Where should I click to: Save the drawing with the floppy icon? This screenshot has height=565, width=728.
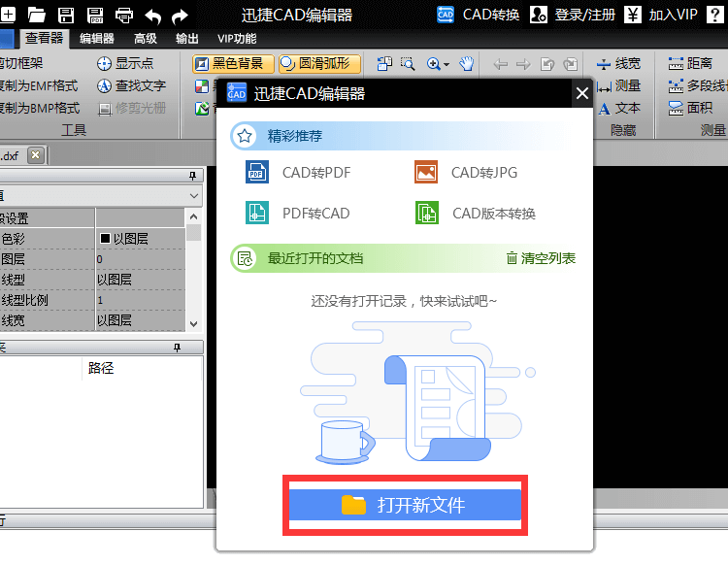(x=65, y=16)
